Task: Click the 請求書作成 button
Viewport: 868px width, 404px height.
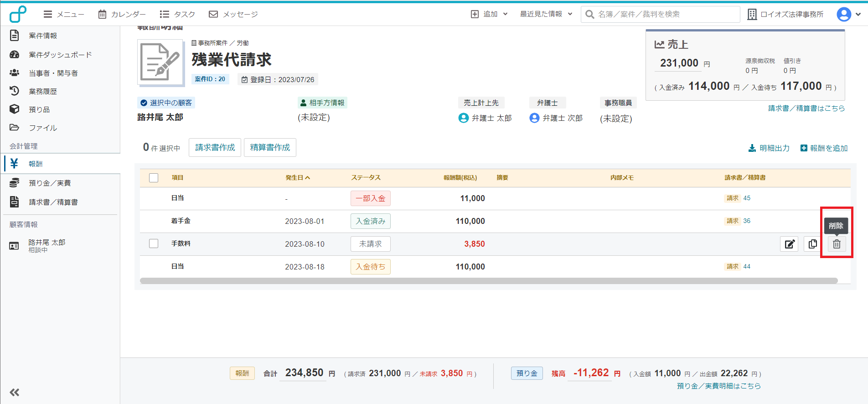Action: pos(215,147)
